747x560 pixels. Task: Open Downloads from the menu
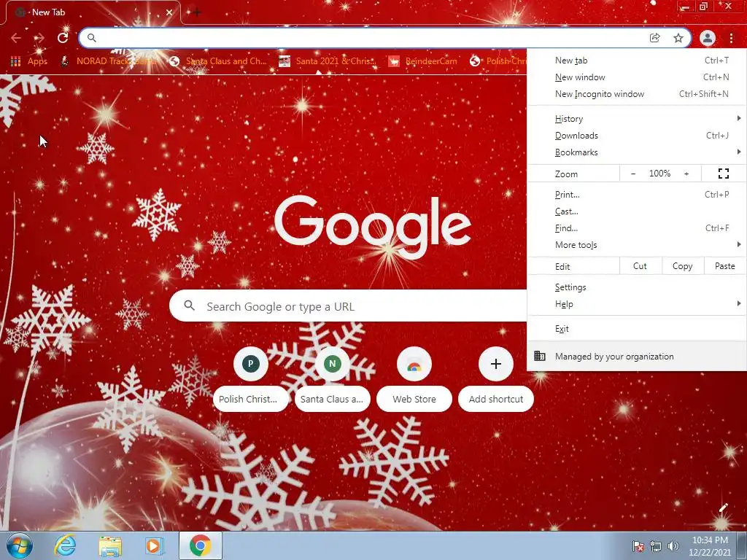pos(637,135)
